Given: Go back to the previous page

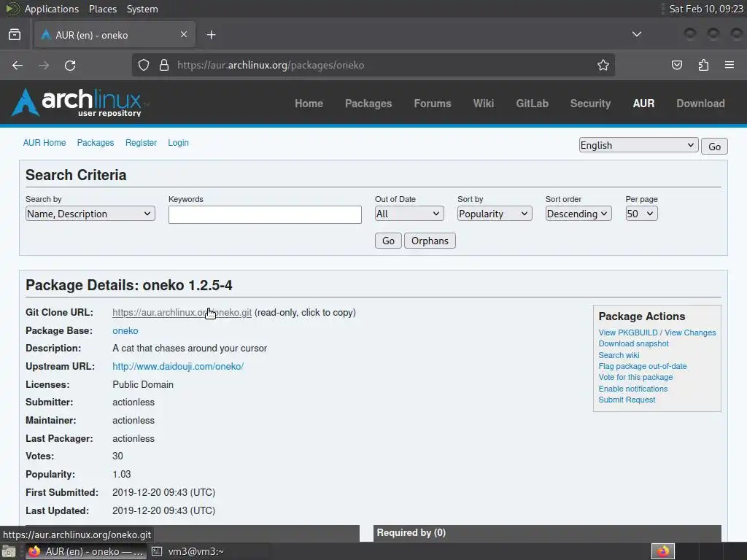Looking at the screenshot, I should click(x=18, y=65).
